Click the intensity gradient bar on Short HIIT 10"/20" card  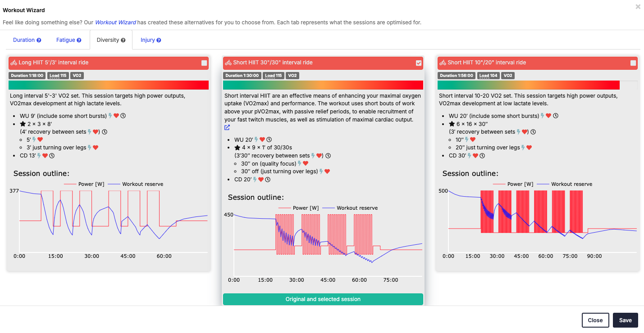coord(538,85)
